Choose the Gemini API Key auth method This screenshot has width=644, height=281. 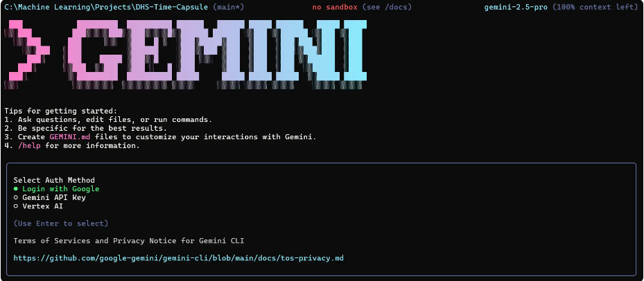[x=50, y=197]
